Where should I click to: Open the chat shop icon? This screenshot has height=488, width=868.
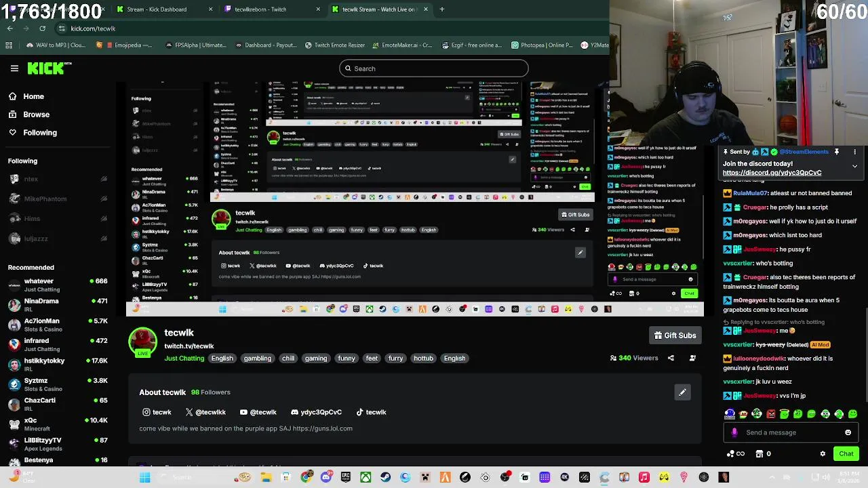coord(759,453)
